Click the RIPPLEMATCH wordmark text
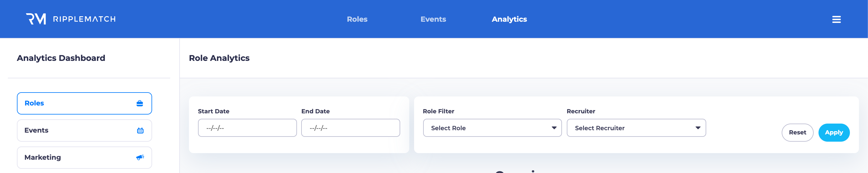The width and height of the screenshot is (868, 173). pyautogui.click(x=84, y=19)
